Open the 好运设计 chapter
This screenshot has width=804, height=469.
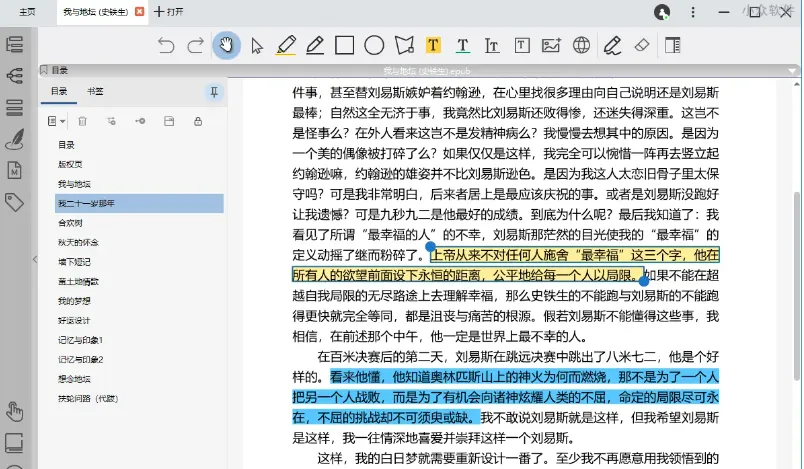pyautogui.click(x=74, y=320)
